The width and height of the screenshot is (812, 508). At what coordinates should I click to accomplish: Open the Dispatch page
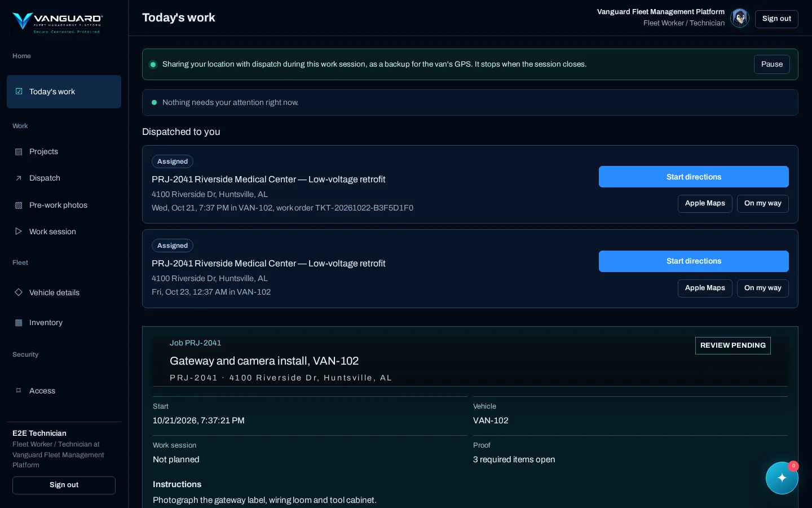tap(64, 178)
